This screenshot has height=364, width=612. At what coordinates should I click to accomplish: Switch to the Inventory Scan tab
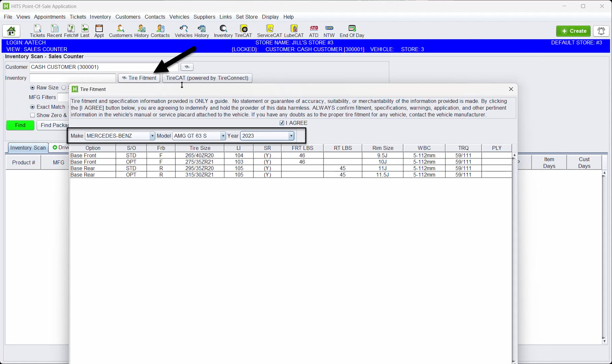tap(28, 148)
